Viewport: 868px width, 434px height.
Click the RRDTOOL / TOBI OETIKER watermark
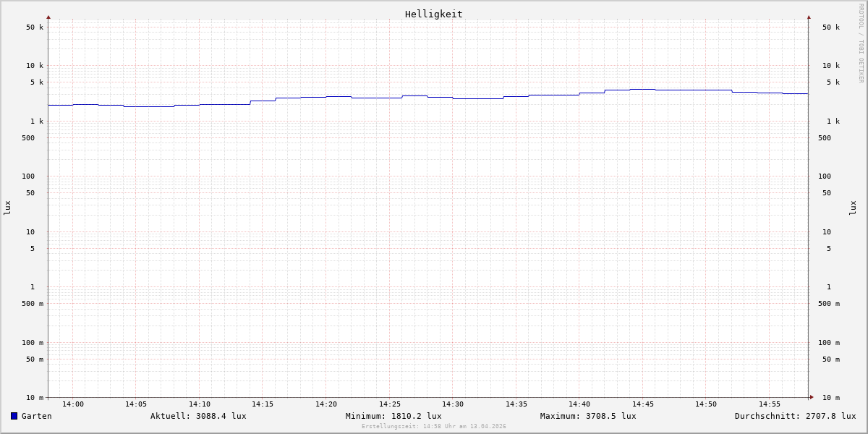861,43
